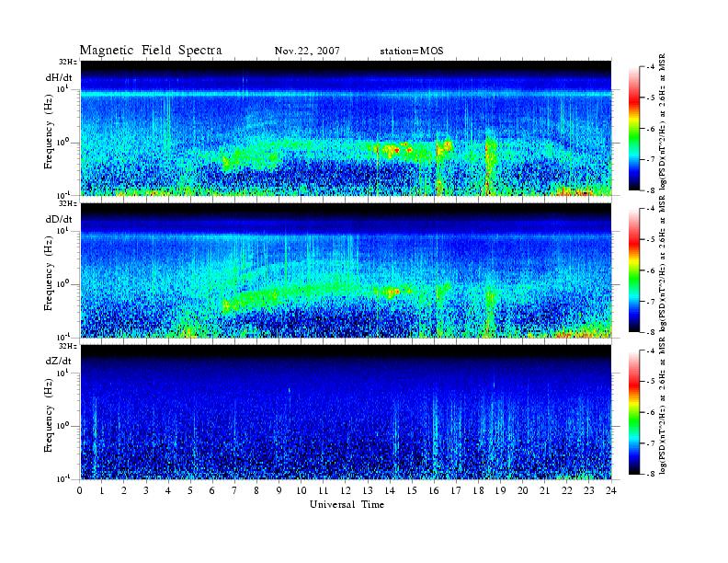Click the color scale bar beside dH/dt panel

point(633,129)
